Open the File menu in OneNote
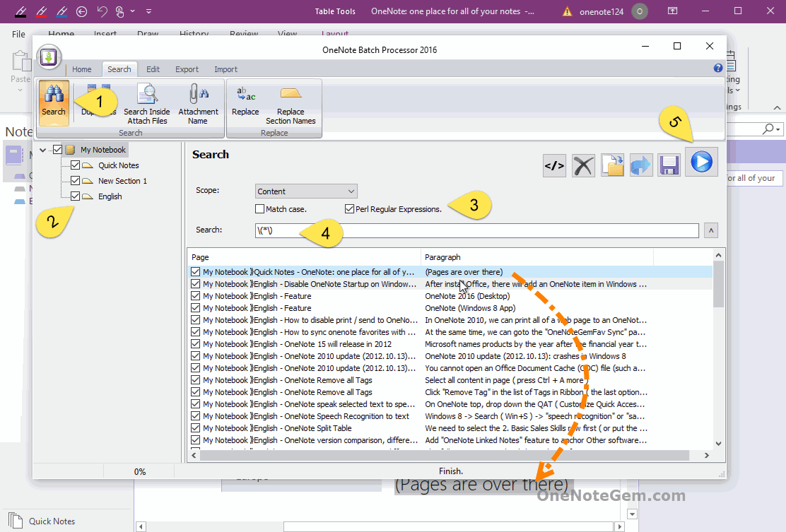The width and height of the screenshot is (786, 532). 18,34
